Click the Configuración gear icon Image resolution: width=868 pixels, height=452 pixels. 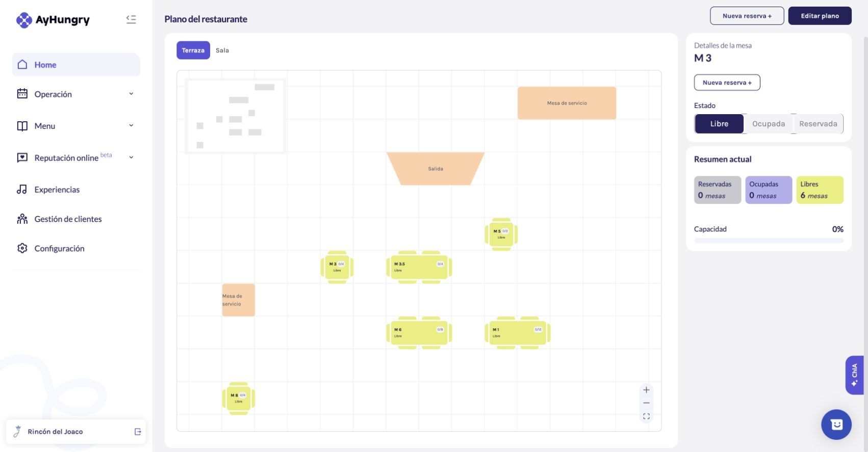[x=22, y=248]
